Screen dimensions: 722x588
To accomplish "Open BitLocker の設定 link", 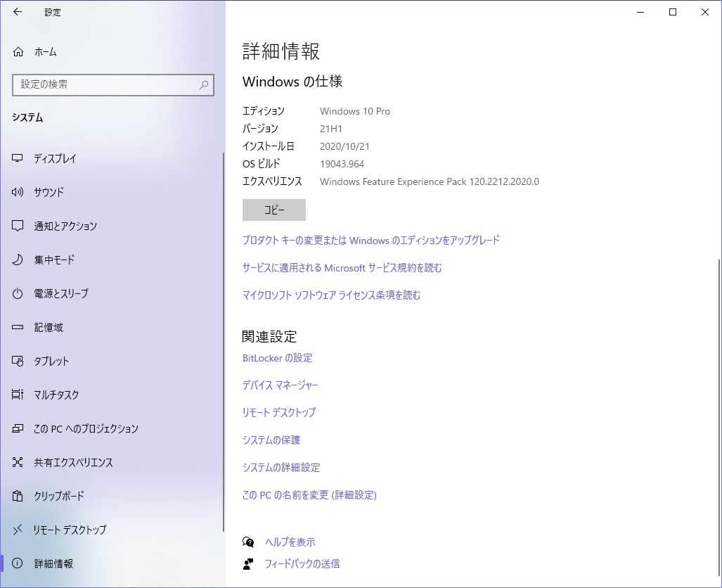I will pyautogui.click(x=277, y=358).
